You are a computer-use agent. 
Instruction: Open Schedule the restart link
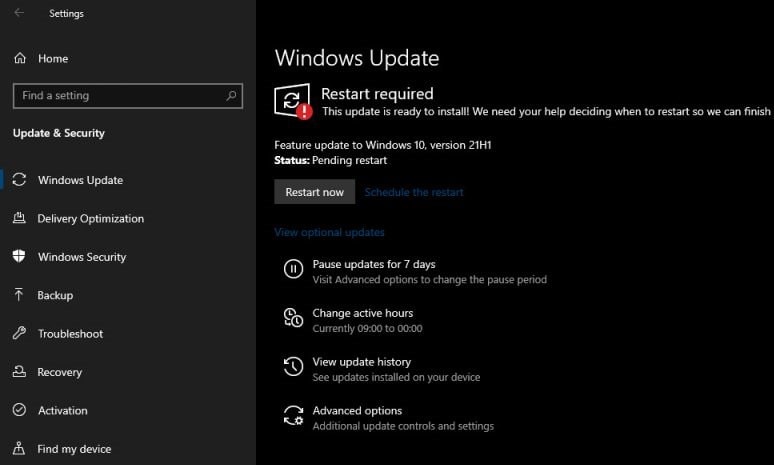point(414,192)
